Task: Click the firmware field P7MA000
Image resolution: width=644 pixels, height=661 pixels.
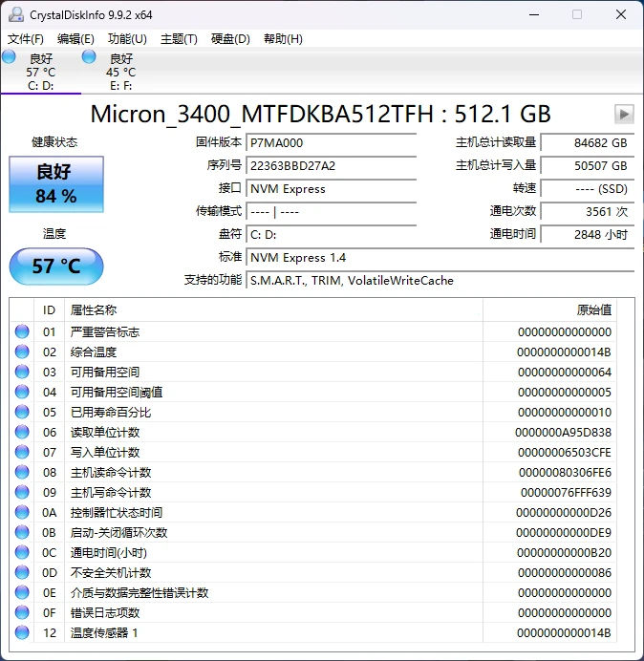Action: coord(331,143)
